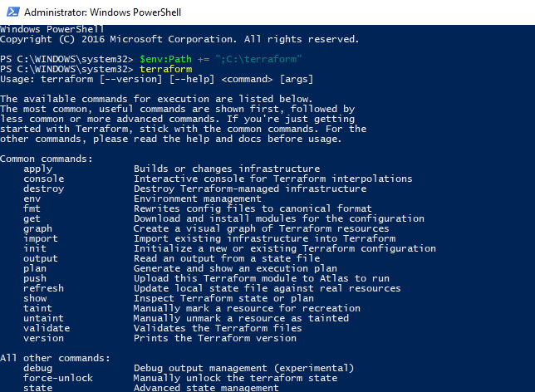Click the PowerShell icon in title bar
Image resolution: width=535 pixels, height=392 pixels.
tap(13, 12)
